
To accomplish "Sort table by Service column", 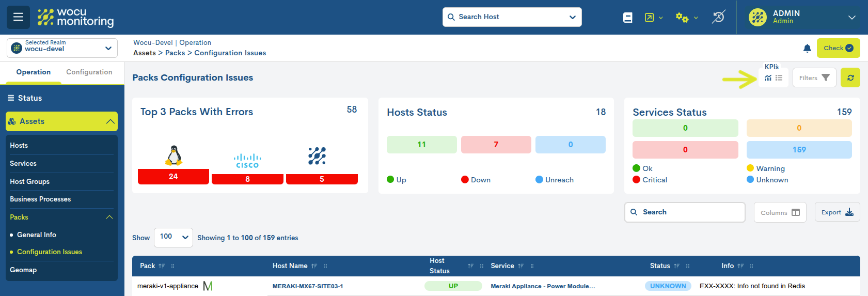I will click(520, 266).
